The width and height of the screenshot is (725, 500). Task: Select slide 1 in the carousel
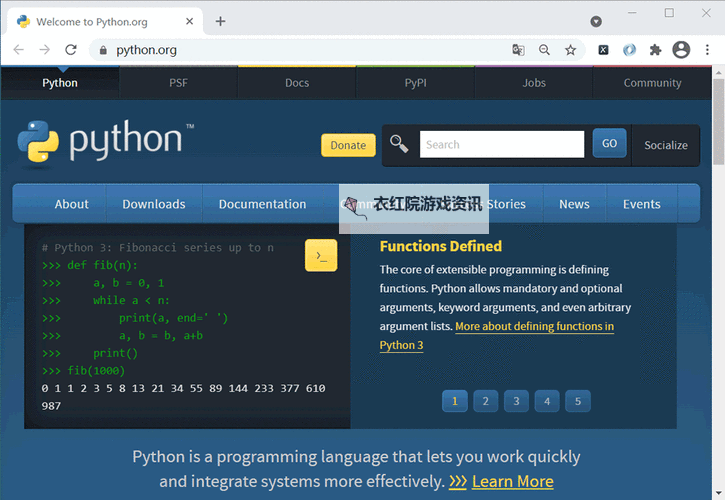(x=455, y=401)
